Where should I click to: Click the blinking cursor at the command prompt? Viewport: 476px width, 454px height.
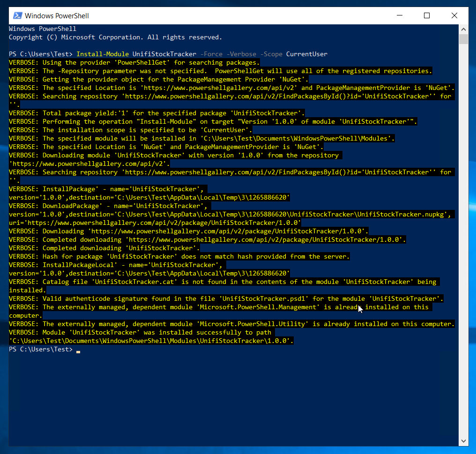tap(78, 350)
